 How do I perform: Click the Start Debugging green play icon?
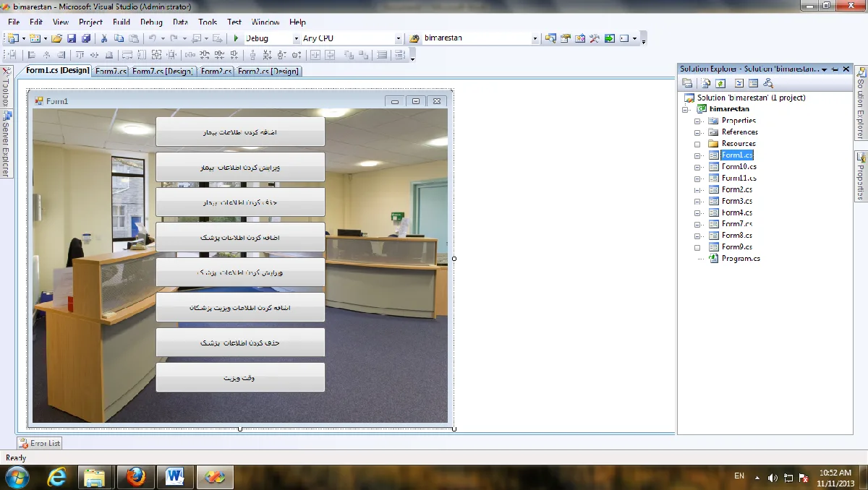(236, 38)
